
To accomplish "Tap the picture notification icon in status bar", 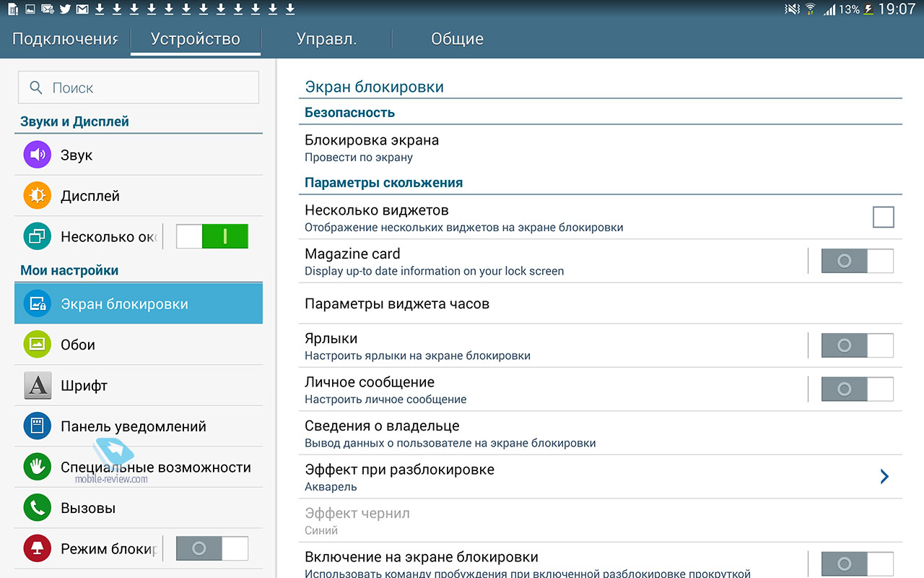I will pos(30,9).
